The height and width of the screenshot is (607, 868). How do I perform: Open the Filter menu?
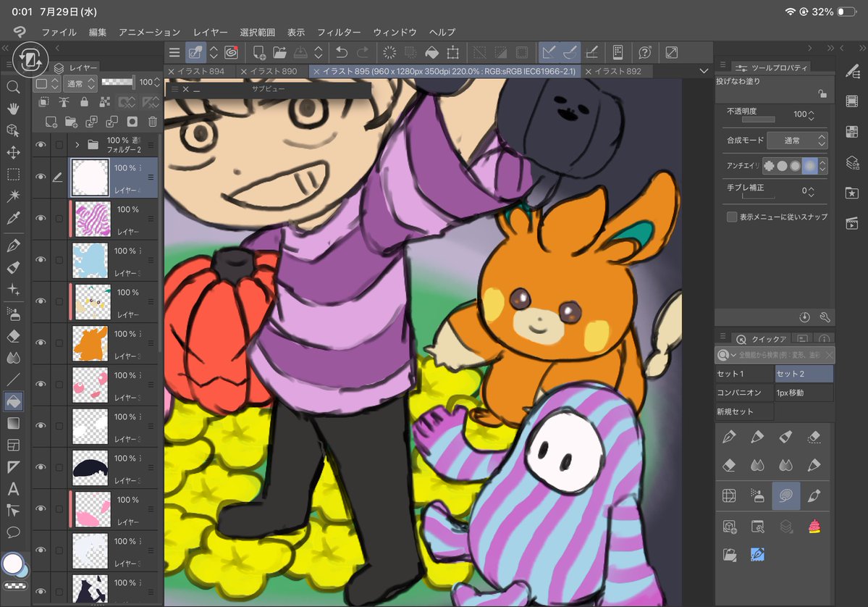(x=339, y=32)
